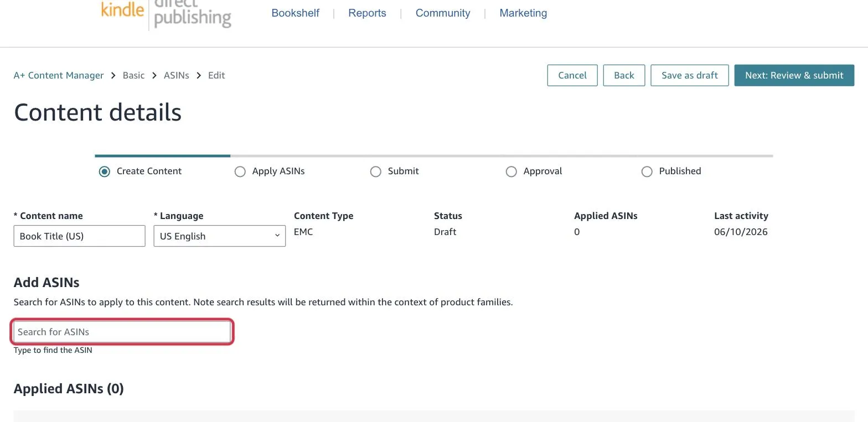Focus the Search for ASINs box
Screen dimensions: 868x422
click(x=122, y=332)
